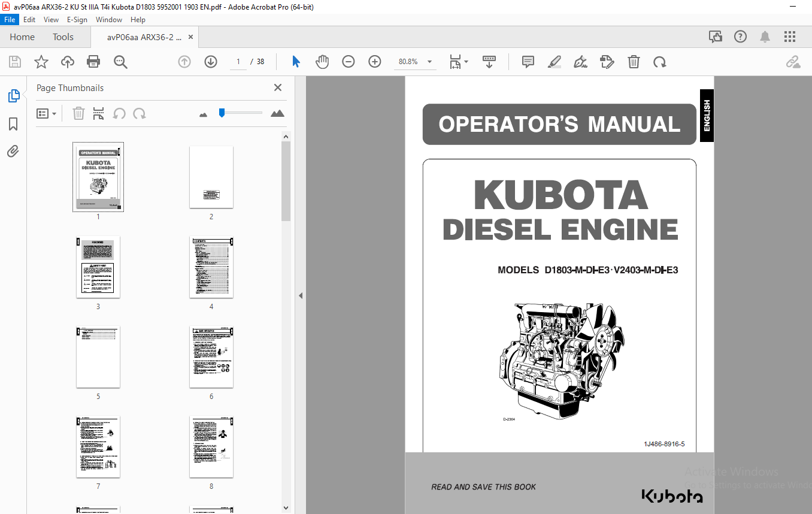Rotate page with the toolbar rotate icon

tap(660, 62)
